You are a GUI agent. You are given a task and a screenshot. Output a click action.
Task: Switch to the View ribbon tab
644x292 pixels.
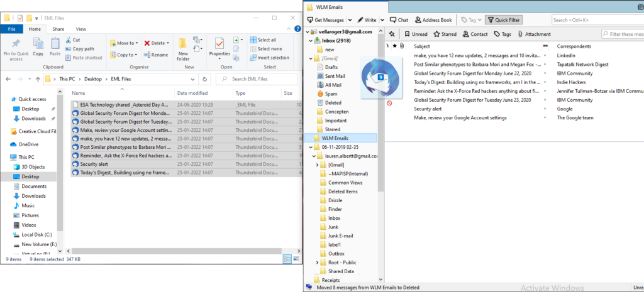click(80, 29)
